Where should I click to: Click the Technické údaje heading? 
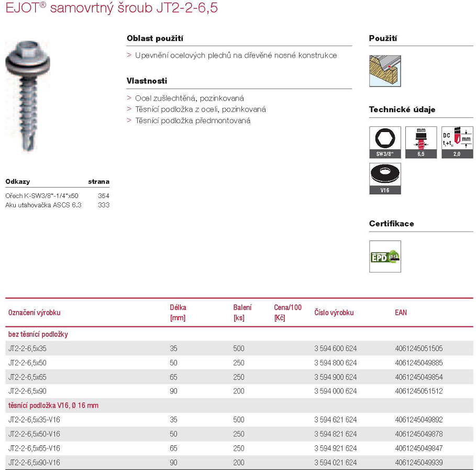[x=402, y=110]
